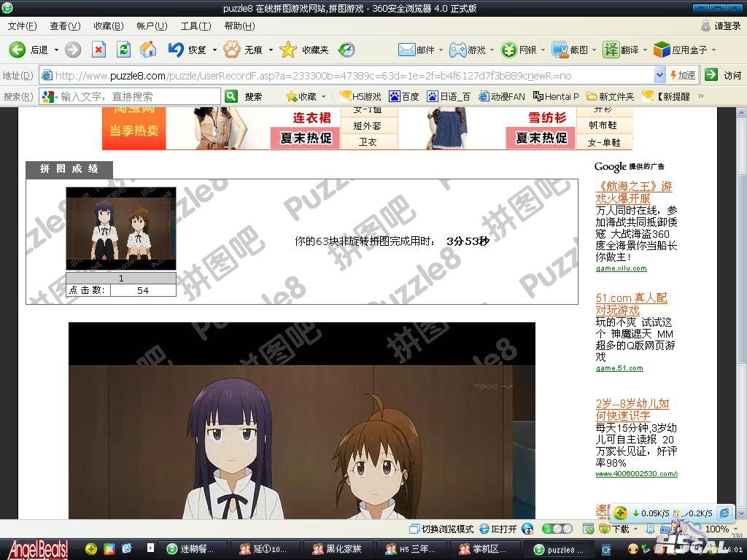Viewport: 747px width, 560px height.
Task: Click the game.xilu.com link
Action: click(622, 268)
